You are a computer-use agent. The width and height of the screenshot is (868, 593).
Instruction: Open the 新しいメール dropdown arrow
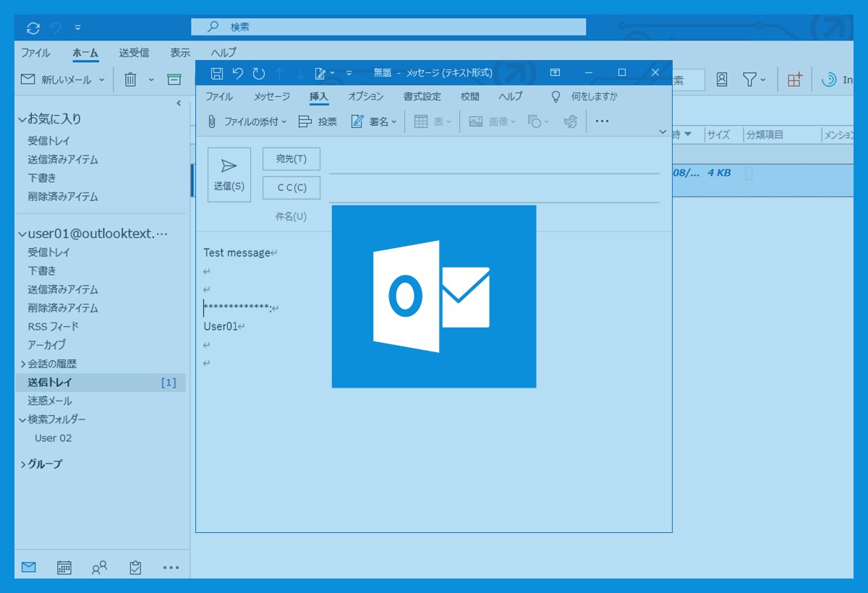coord(102,80)
